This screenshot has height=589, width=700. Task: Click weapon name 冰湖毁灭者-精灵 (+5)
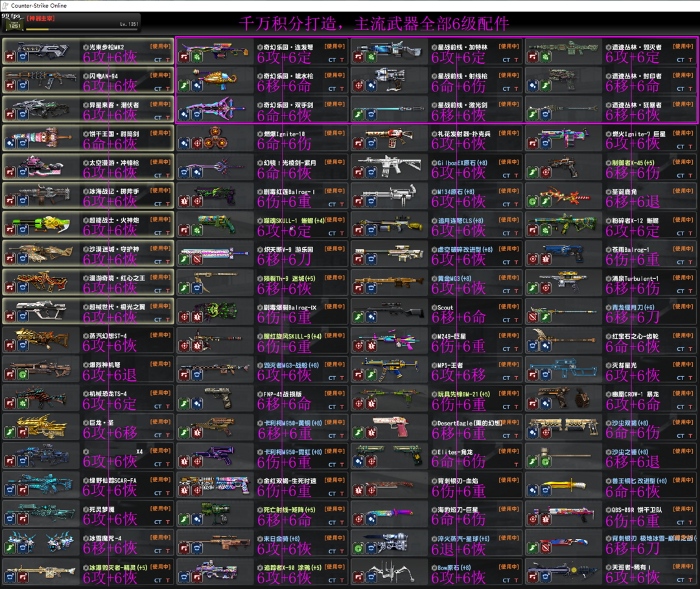click(118, 568)
